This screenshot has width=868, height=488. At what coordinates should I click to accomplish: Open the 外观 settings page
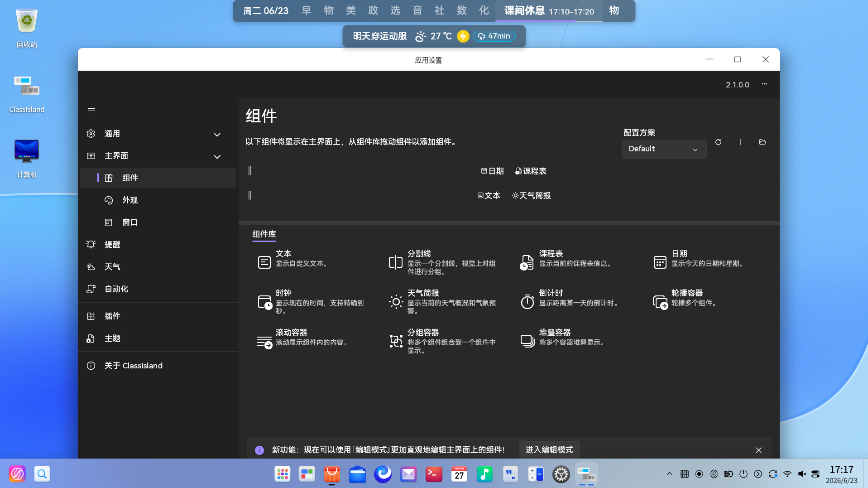[158, 200]
